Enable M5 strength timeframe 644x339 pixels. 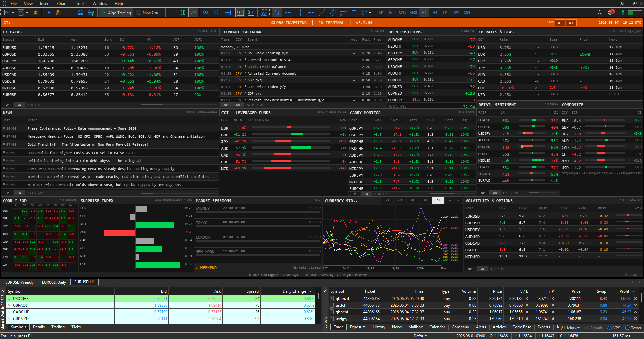click(x=387, y=200)
